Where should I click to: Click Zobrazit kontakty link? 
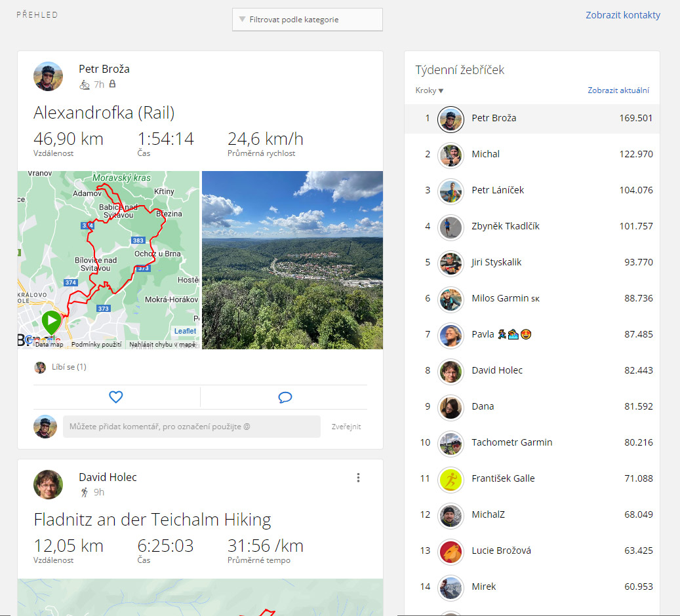click(x=623, y=14)
